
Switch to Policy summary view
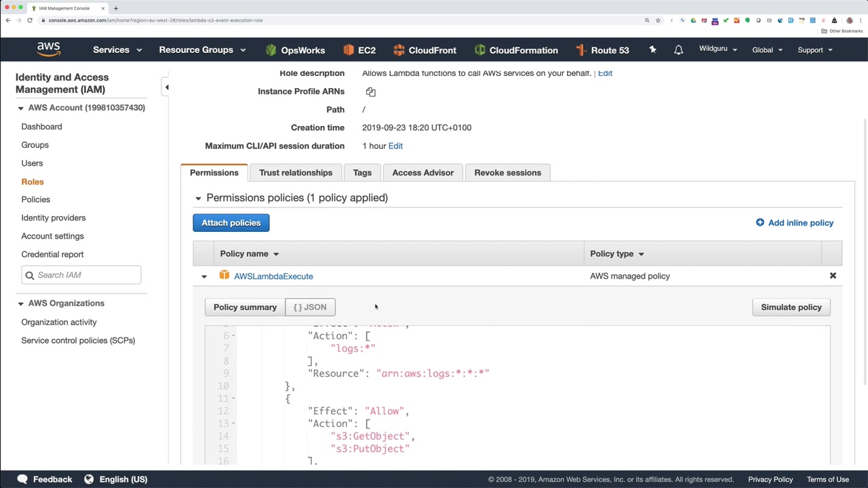(x=245, y=307)
